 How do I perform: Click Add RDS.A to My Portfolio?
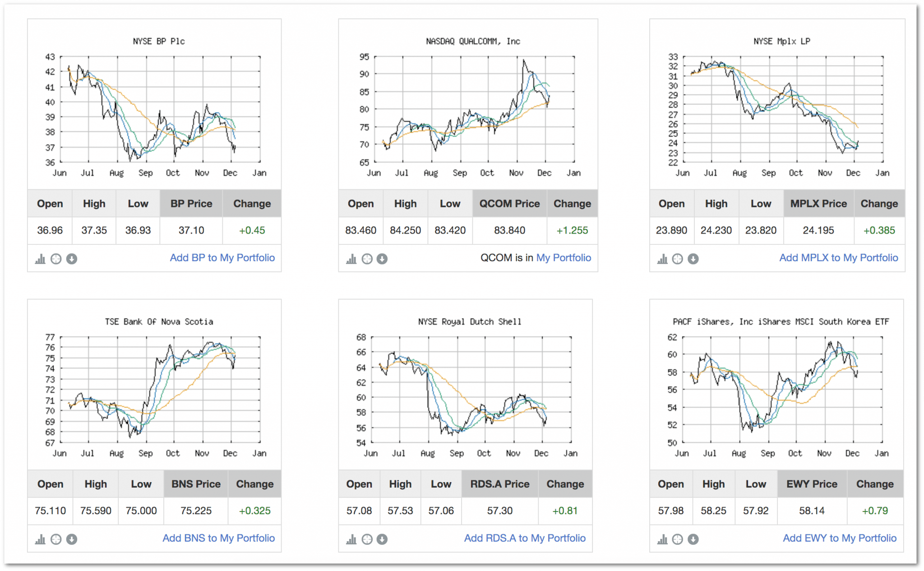(x=525, y=538)
